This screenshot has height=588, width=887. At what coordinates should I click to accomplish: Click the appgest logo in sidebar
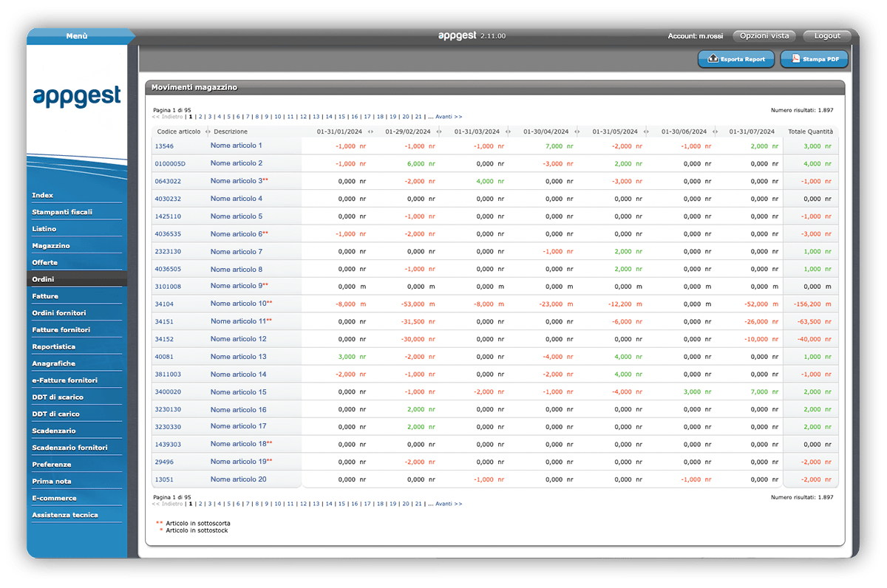click(x=77, y=97)
